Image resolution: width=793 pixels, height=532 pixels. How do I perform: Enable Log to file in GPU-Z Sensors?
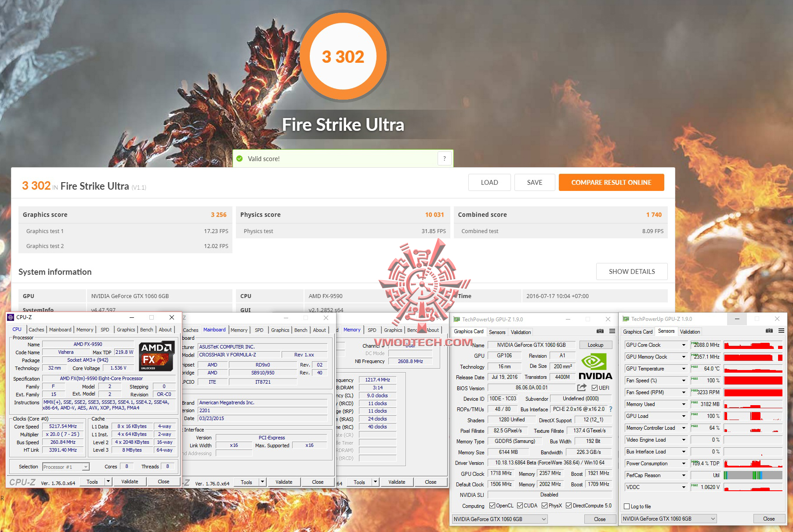point(627,507)
